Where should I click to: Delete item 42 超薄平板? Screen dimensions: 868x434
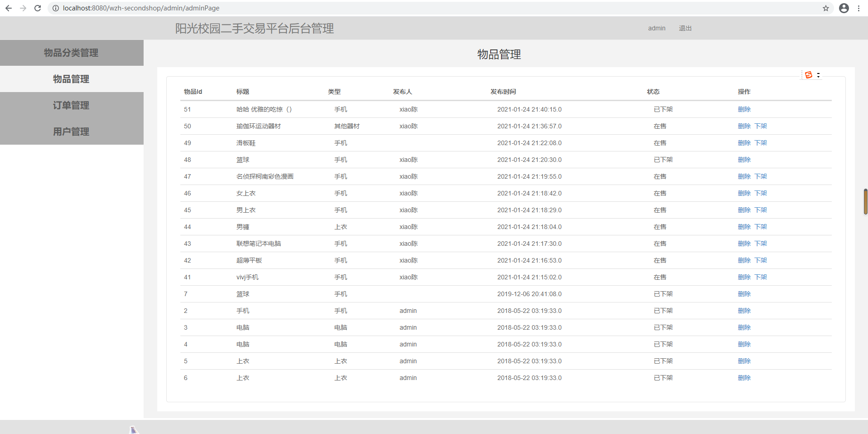744,260
